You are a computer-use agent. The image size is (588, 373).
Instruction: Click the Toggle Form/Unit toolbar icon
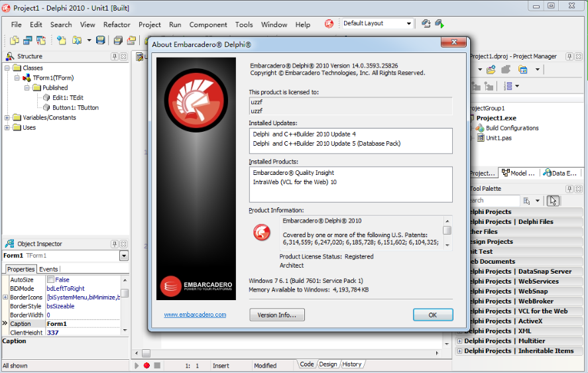pos(41,40)
